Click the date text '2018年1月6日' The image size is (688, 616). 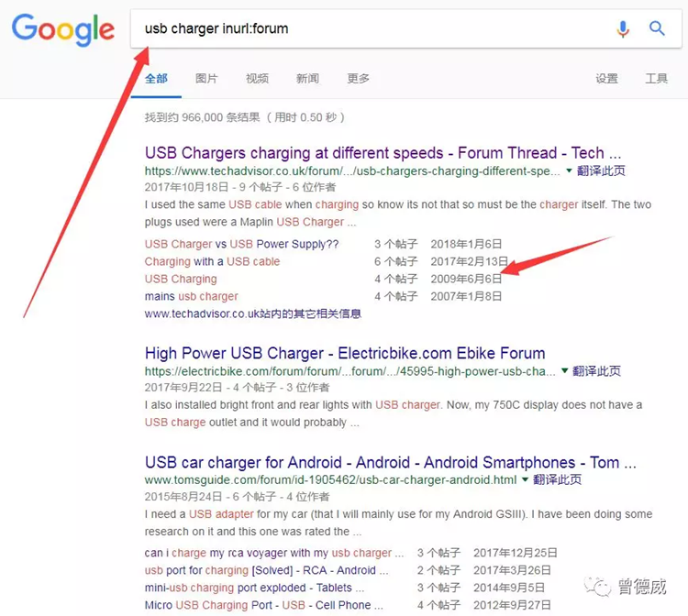[x=466, y=244]
